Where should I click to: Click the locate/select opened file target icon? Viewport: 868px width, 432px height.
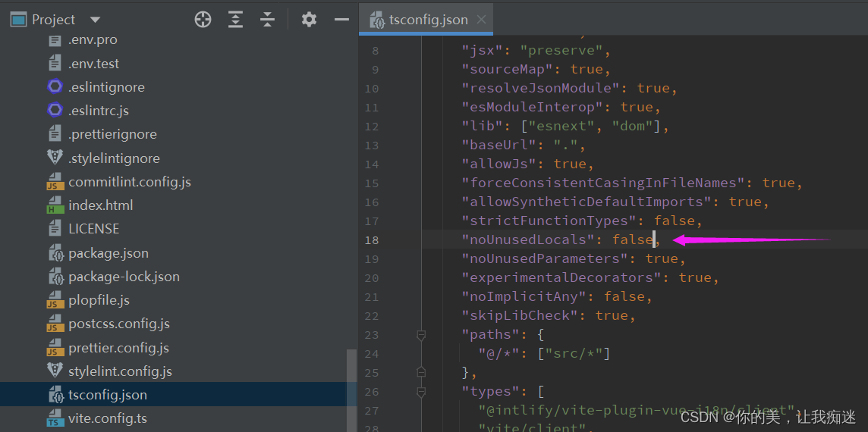[203, 20]
